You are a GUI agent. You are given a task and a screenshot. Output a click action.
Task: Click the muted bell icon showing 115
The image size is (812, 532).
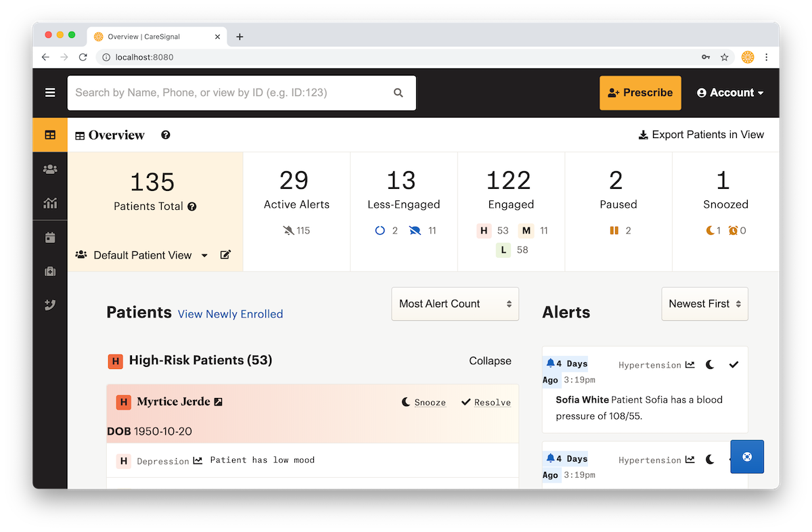click(289, 231)
